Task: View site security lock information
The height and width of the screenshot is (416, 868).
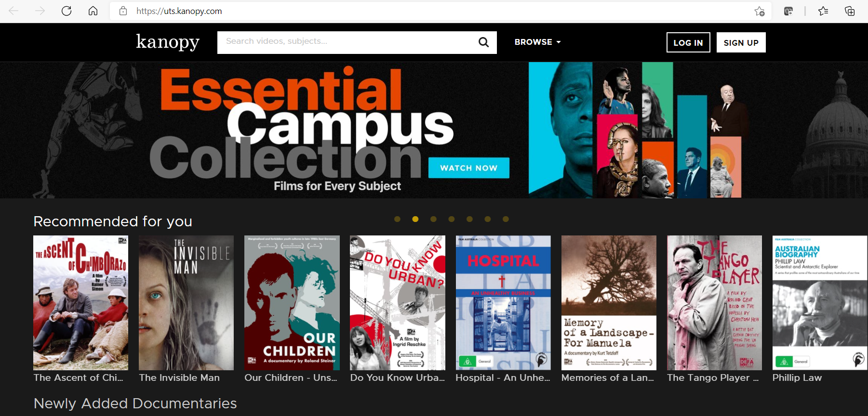Action: tap(123, 11)
